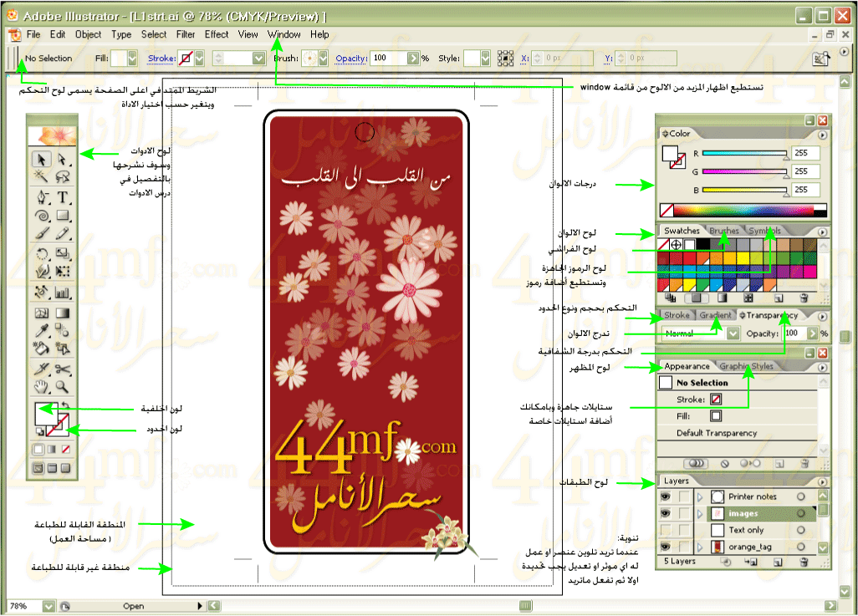Select the Lasso tool
Screen dimensions: 858x616
[63, 176]
